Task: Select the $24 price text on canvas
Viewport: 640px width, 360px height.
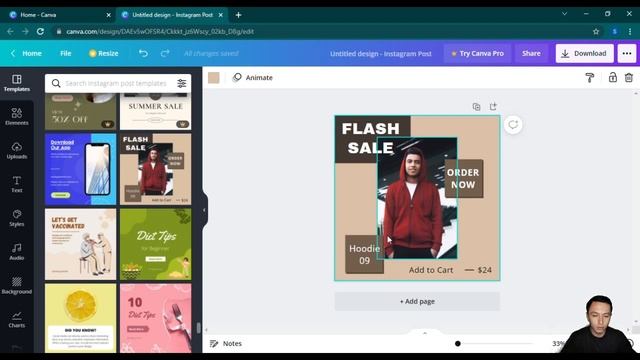Action: [x=484, y=270]
